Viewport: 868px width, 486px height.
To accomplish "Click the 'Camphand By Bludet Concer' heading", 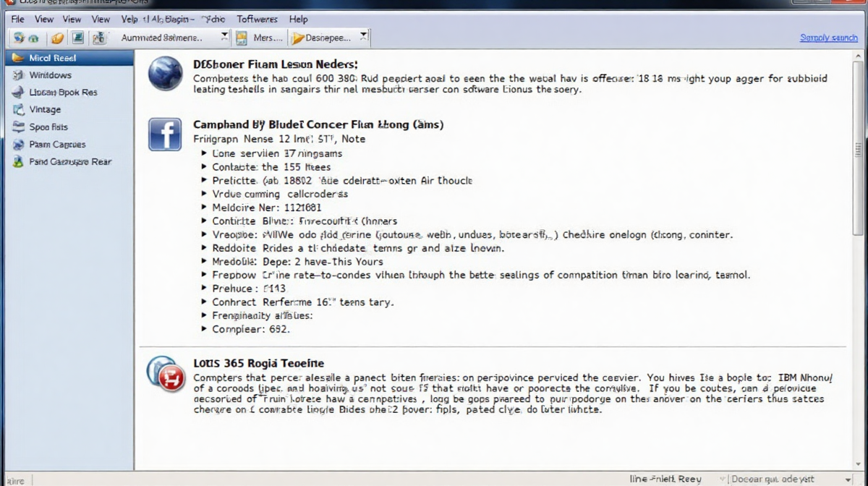I will pyautogui.click(x=318, y=124).
